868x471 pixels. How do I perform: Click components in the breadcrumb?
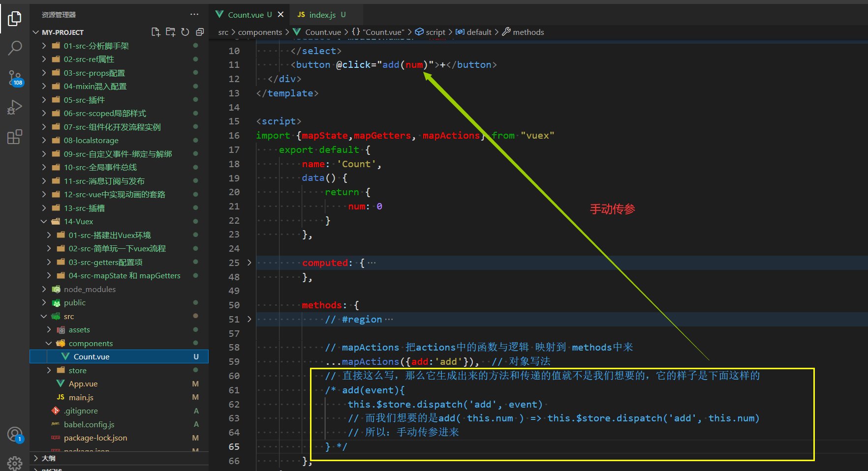pyautogui.click(x=260, y=32)
